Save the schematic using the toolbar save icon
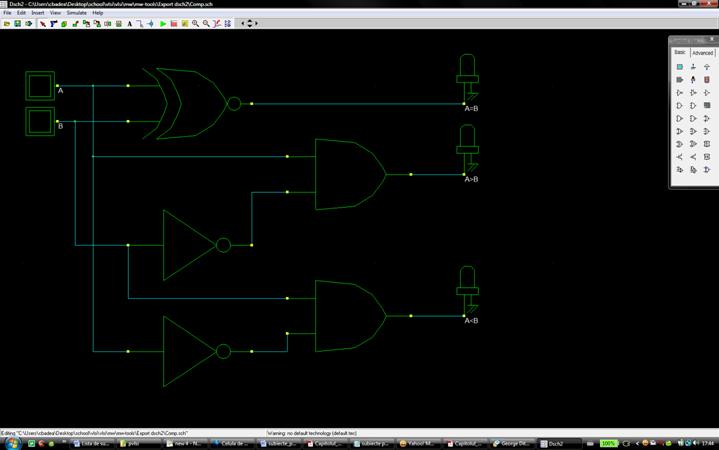This screenshot has height=450, width=719. [x=17, y=23]
